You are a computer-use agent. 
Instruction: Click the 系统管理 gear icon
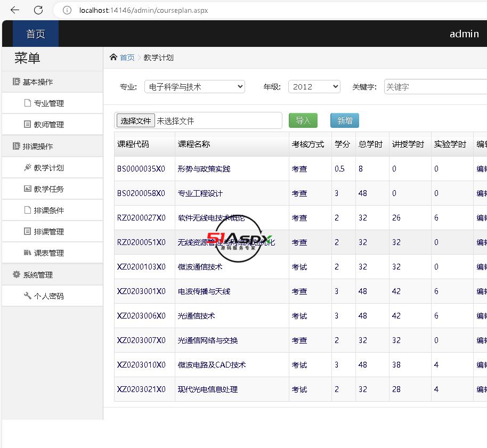click(16, 275)
